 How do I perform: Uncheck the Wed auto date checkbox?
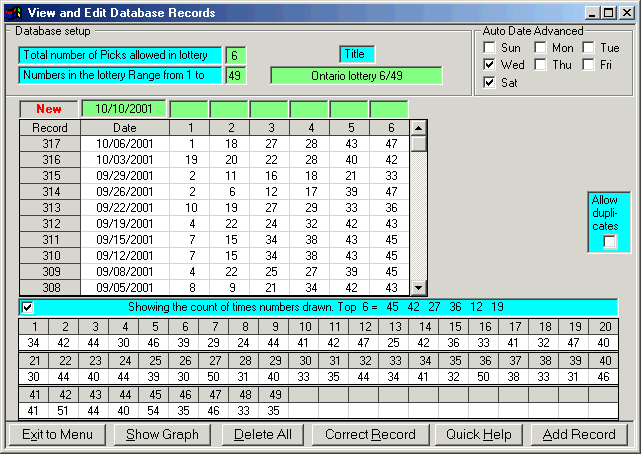[489, 65]
